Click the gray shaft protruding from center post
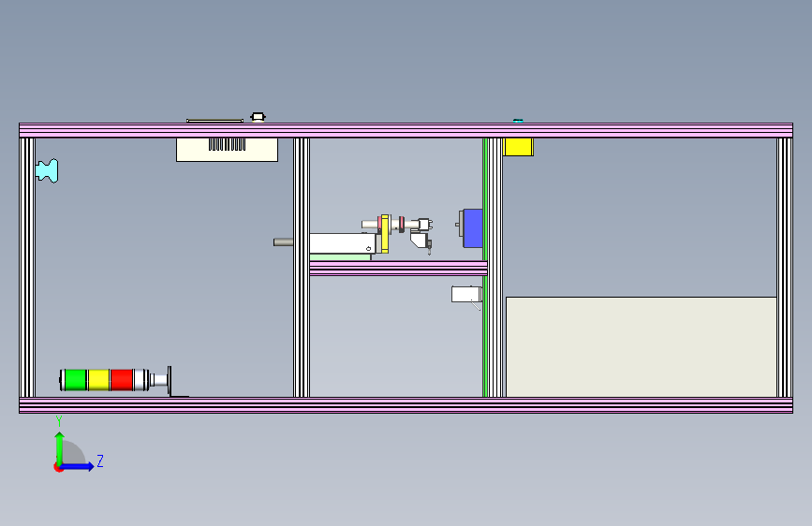The width and height of the screenshot is (812, 526). point(283,241)
